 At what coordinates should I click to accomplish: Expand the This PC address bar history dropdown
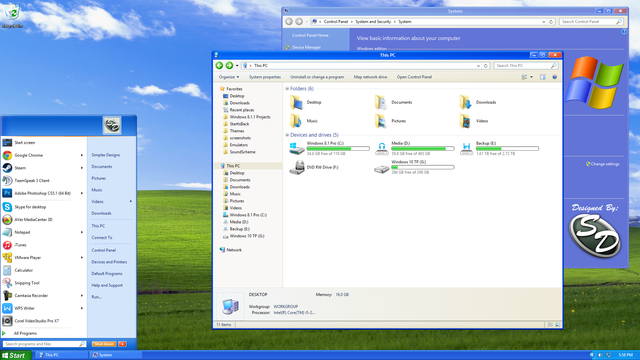[x=478, y=66]
